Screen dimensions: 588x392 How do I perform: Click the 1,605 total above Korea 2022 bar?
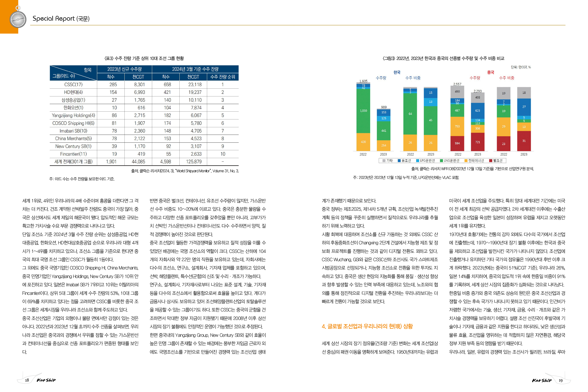point(363,81)
